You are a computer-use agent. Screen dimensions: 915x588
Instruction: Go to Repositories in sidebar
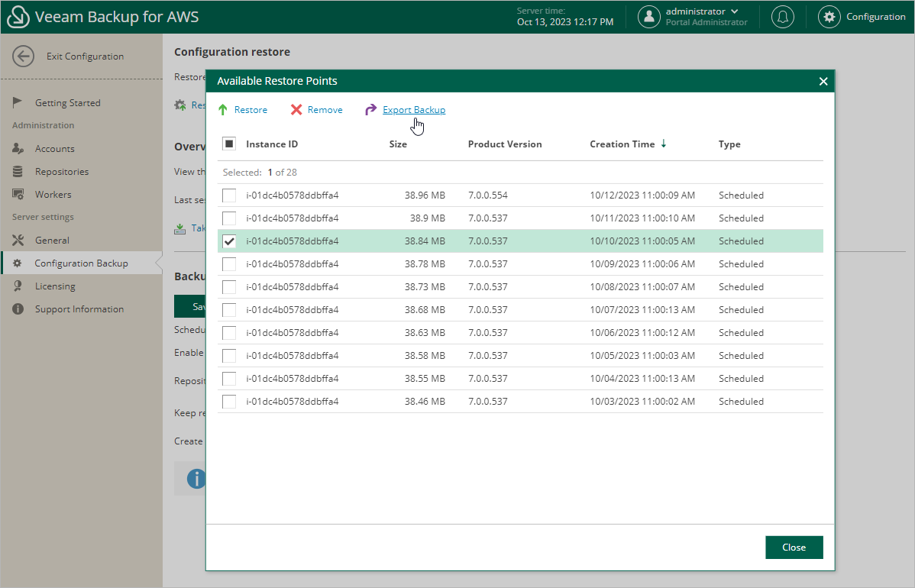click(62, 172)
